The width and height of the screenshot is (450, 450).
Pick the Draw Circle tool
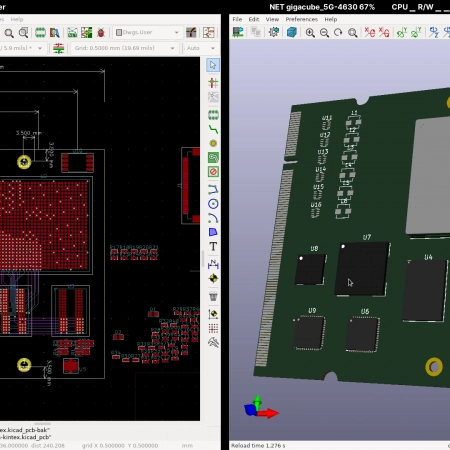(213, 204)
